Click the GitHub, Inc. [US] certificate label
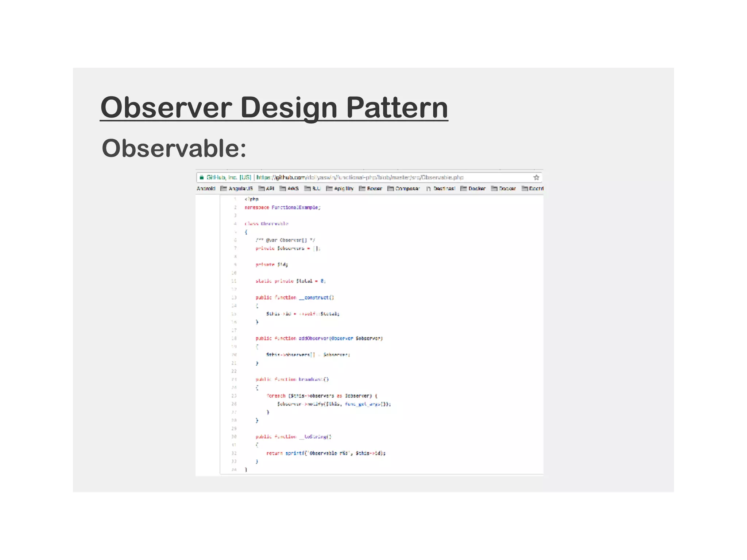This screenshot has height=560, width=747. [229, 178]
